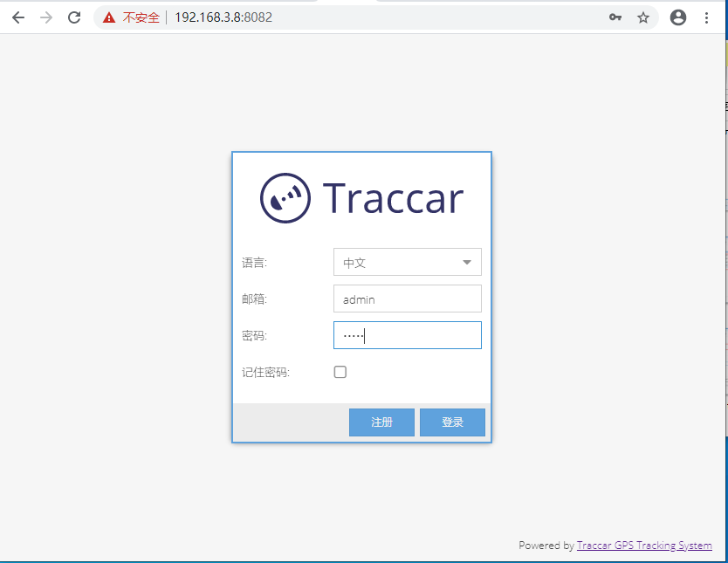The height and width of the screenshot is (563, 728).
Task: Expand the 语言 dropdown arrow
Action: (466, 262)
